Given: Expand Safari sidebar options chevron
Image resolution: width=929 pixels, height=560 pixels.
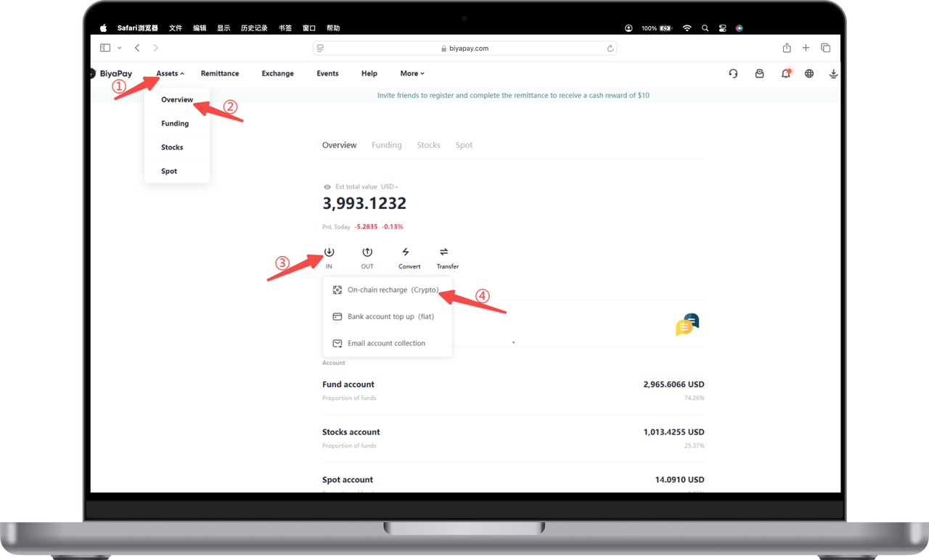Looking at the screenshot, I should pos(119,49).
